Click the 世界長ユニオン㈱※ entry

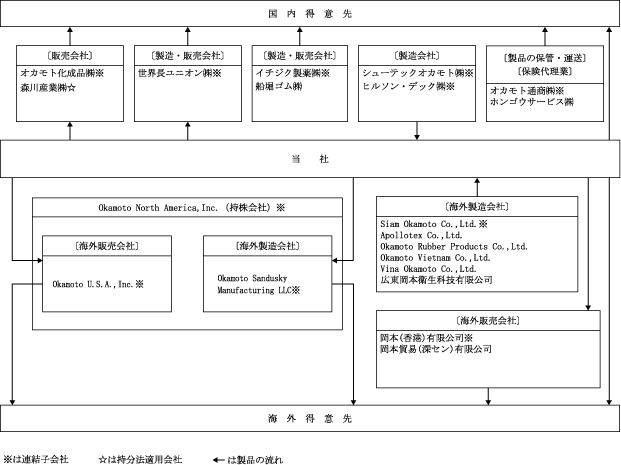point(179,73)
